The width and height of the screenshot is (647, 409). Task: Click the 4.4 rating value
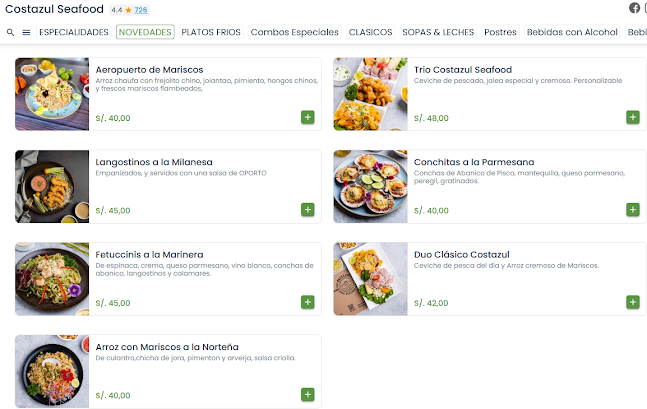(117, 10)
